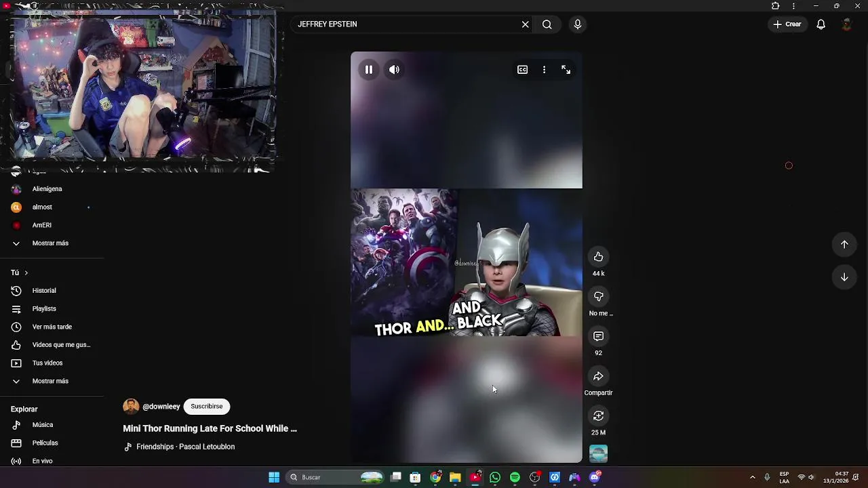The image size is (868, 488).
Task: Open the notifications bell
Action: coord(821,24)
